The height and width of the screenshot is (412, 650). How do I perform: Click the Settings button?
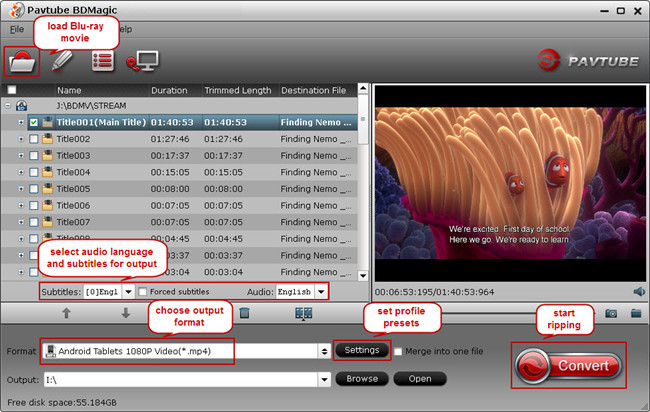pyautogui.click(x=362, y=350)
